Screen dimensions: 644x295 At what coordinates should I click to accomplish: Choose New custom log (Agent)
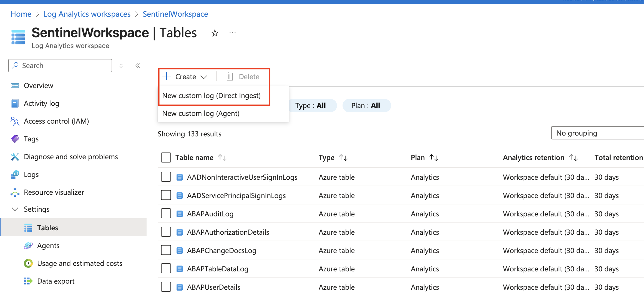201,113
